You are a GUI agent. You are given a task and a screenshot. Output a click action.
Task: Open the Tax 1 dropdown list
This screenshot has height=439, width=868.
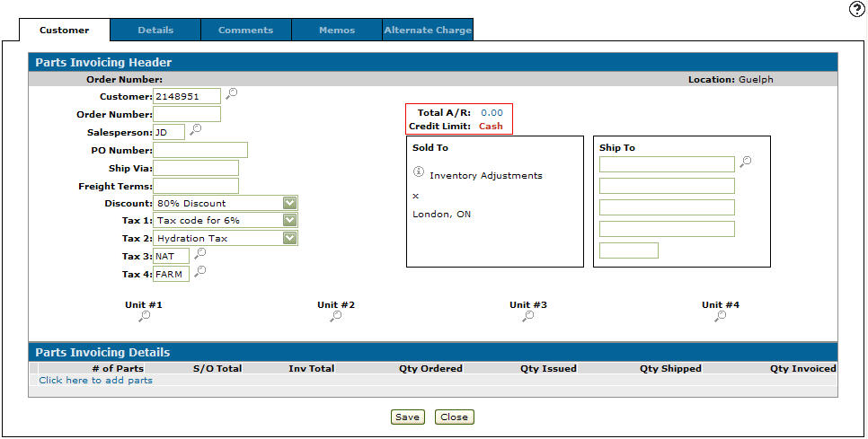pos(289,221)
